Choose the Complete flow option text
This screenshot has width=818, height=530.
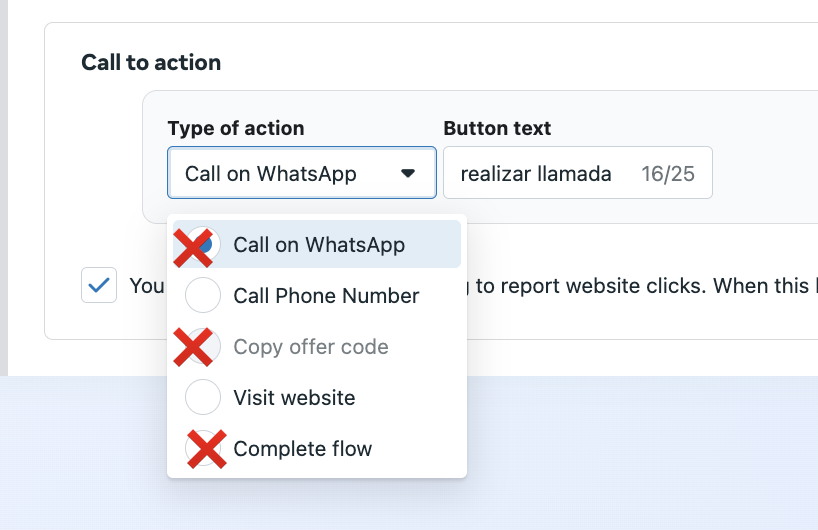click(302, 449)
